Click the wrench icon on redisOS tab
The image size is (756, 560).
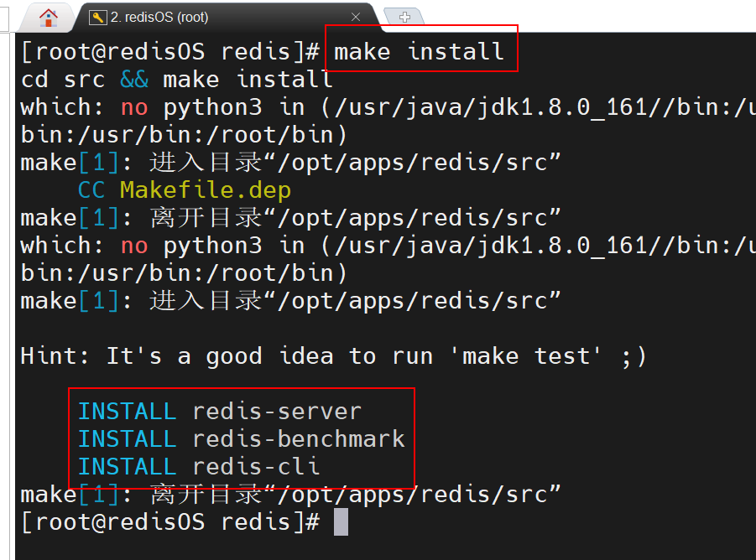coord(98,18)
